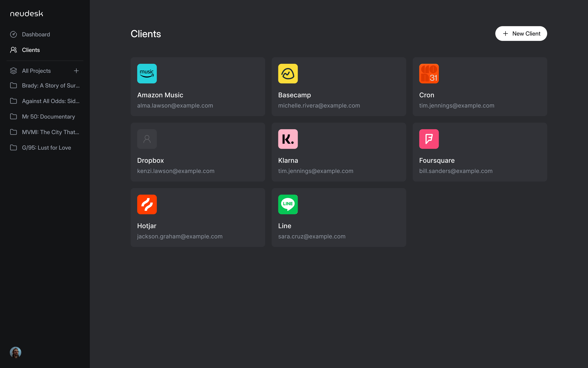Viewport: 588px width, 368px height.
Task: Open the Hotjar client name
Action: coord(147,226)
